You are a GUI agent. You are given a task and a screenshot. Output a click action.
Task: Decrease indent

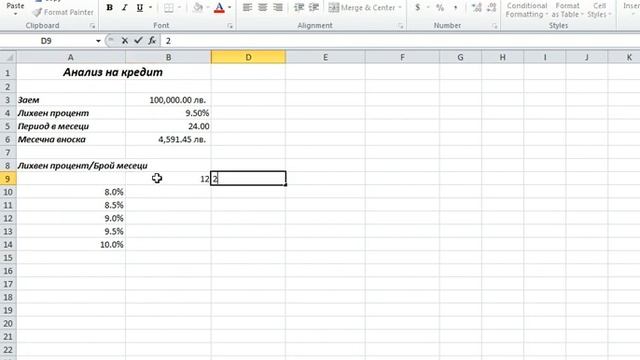coord(299,7)
